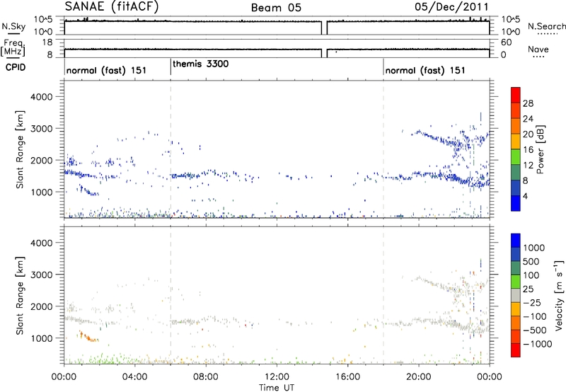This screenshot has width=566, height=392.
Task: Click the '16:00' time axis tick label
Action: (347, 377)
